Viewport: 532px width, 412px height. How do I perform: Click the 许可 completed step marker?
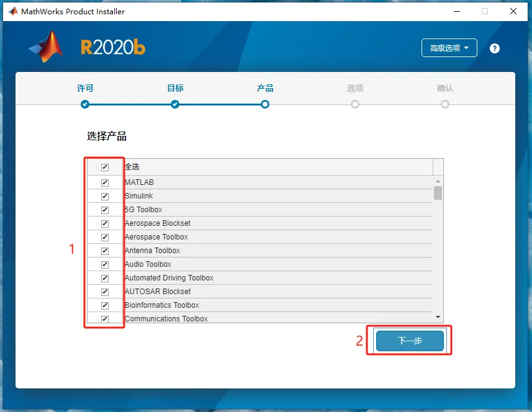tap(85, 104)
